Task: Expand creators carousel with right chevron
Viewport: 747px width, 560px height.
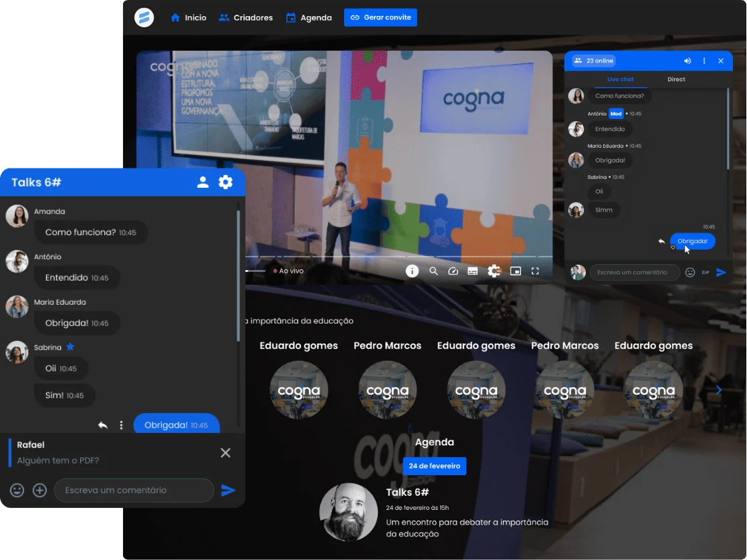Action: 718,390
